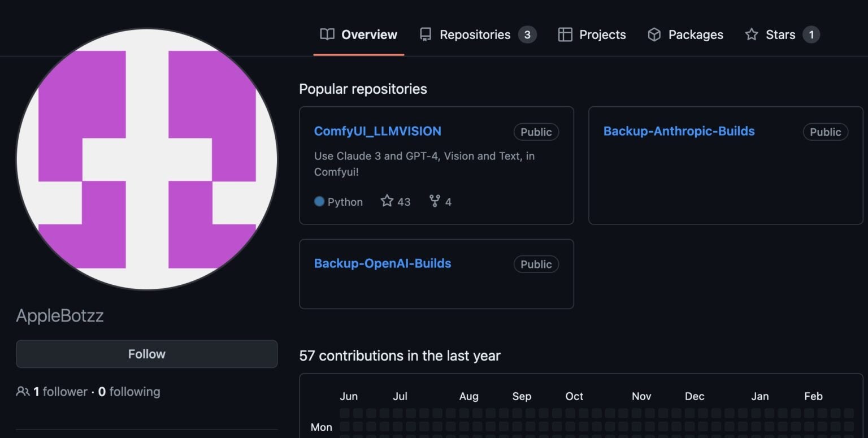
Task: Click first contribution square under Jun
Action: point(345,413)
